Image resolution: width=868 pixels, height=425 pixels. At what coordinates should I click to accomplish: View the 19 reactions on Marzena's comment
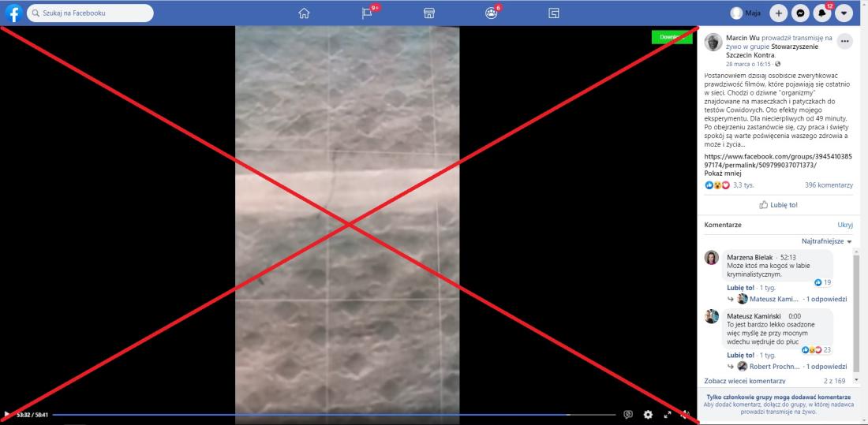coord(822,282)
